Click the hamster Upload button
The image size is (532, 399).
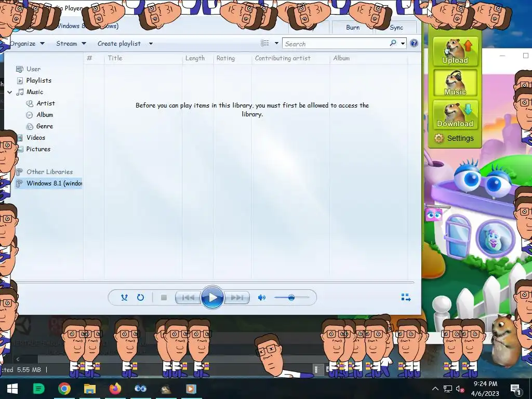(455, 51)
